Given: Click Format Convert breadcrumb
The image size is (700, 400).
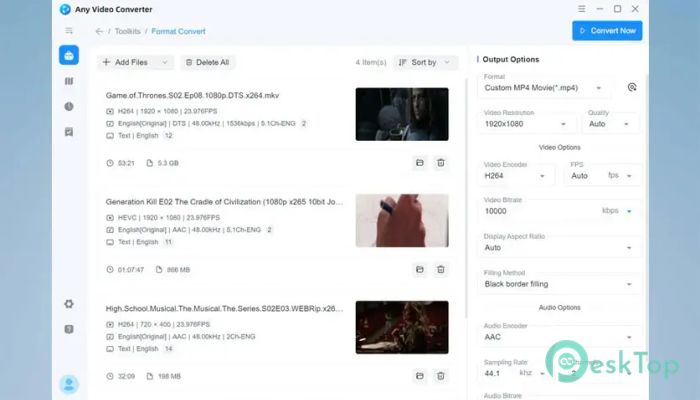Looking at the screenshot, I should pos(179,31).
